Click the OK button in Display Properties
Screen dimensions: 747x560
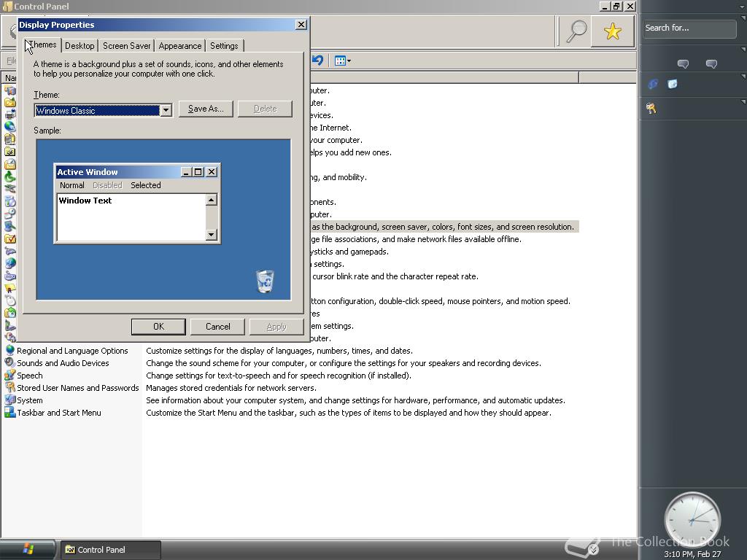[158, 327]
